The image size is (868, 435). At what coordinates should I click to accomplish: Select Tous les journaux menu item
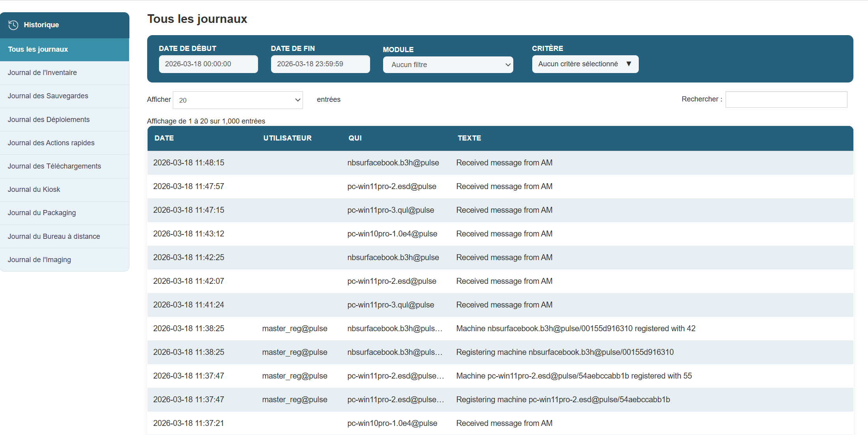tap(38, 49)
